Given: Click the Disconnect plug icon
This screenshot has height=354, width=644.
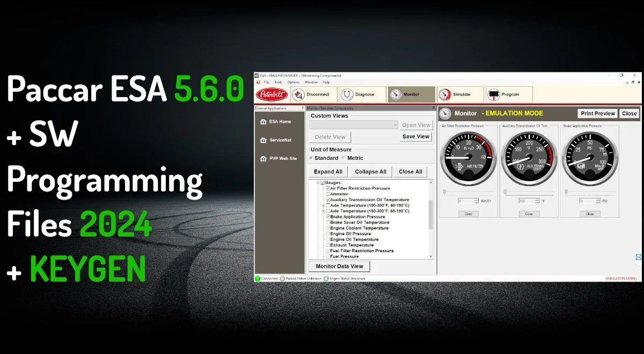Looking at the screenshot, I should click(x=297, y=94).
